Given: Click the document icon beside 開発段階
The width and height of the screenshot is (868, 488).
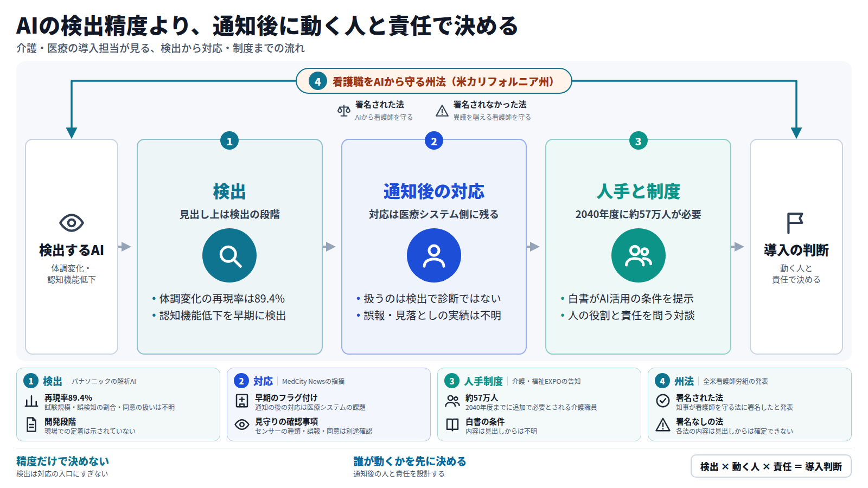Looking at the screenshot, I should pos(31,425).
